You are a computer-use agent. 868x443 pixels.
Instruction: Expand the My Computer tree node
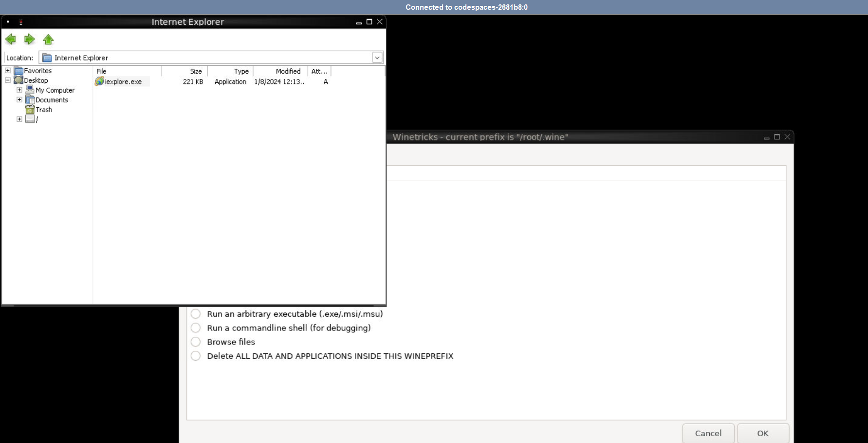pyautogui.click(x=19, y=90)
